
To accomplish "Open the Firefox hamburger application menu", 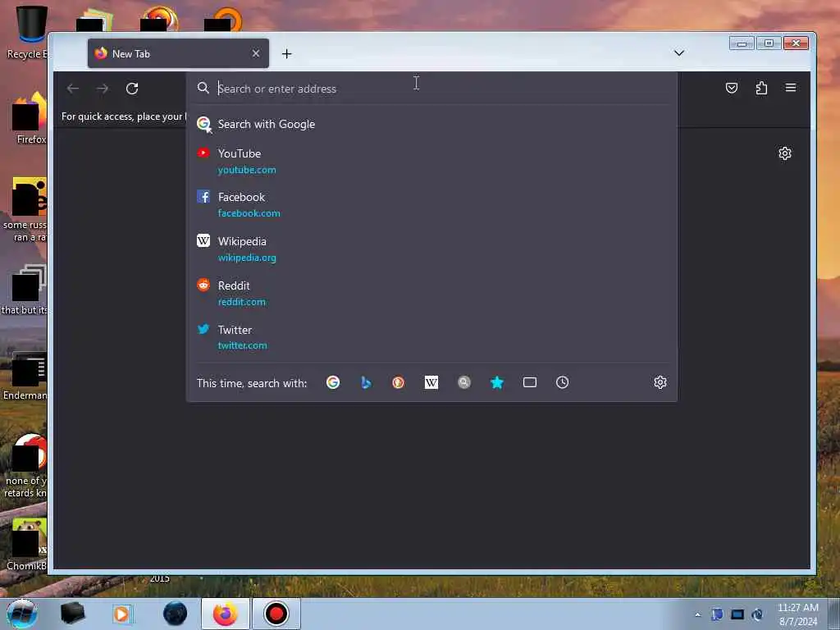I will coord(791,88).
